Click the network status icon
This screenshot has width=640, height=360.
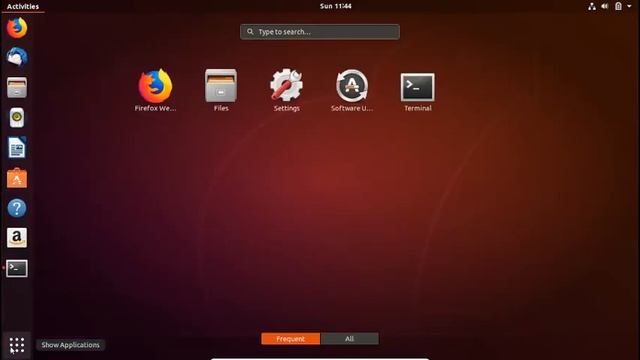tap(591, 6)
